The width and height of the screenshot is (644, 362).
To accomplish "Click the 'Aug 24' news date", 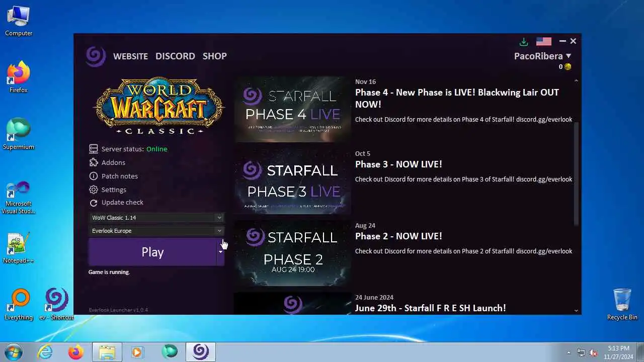I will pos(365,225).
